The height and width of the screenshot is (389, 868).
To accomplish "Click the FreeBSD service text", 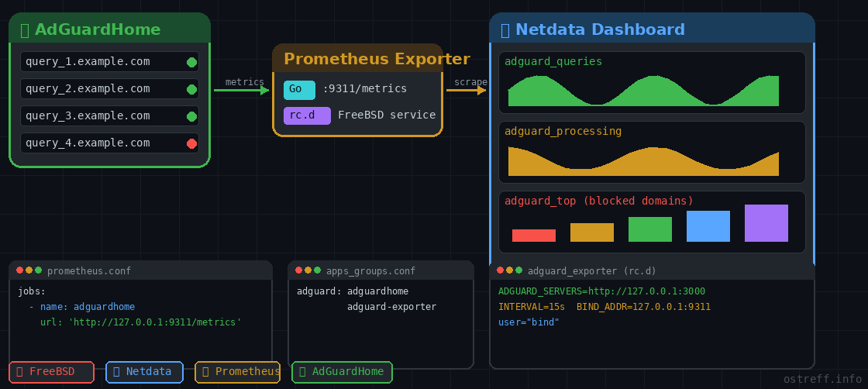I will point(387,115).
